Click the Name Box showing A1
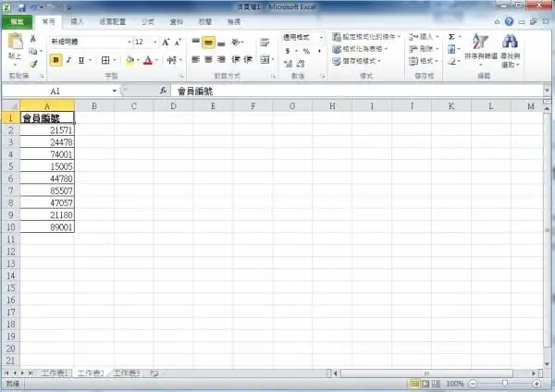Screen dimensions: 555x392 [55, 92]
